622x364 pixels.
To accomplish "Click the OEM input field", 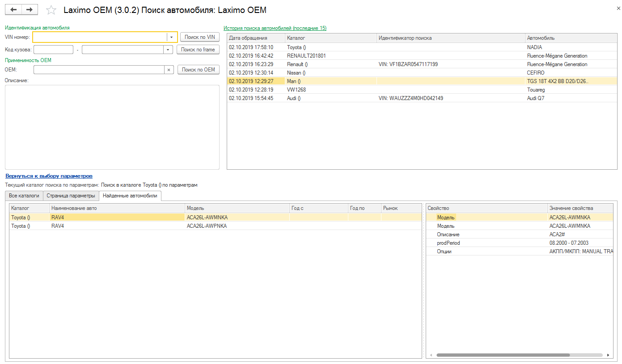I will click(x=99, y=70).
